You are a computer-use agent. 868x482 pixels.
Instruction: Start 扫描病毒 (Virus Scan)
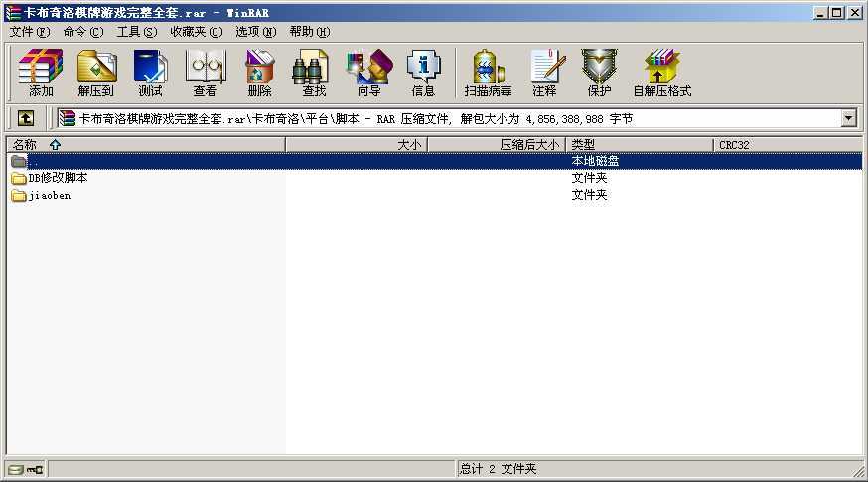[488, 73]
